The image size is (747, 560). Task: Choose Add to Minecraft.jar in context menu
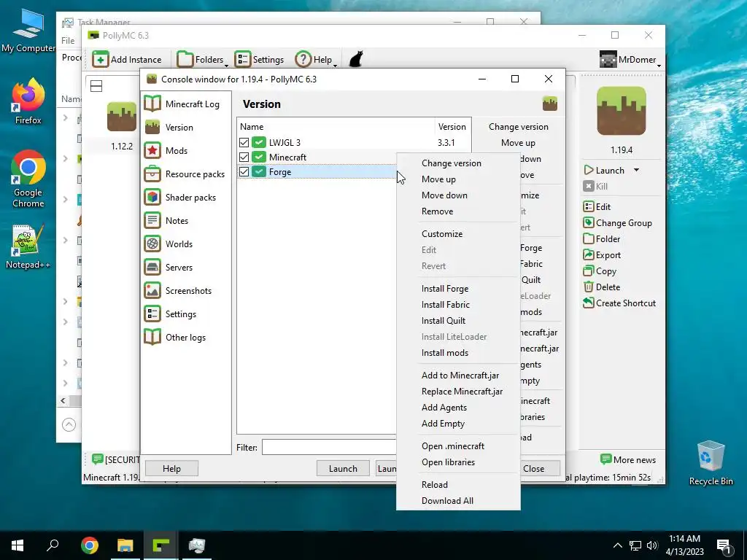tap(460, 376)
